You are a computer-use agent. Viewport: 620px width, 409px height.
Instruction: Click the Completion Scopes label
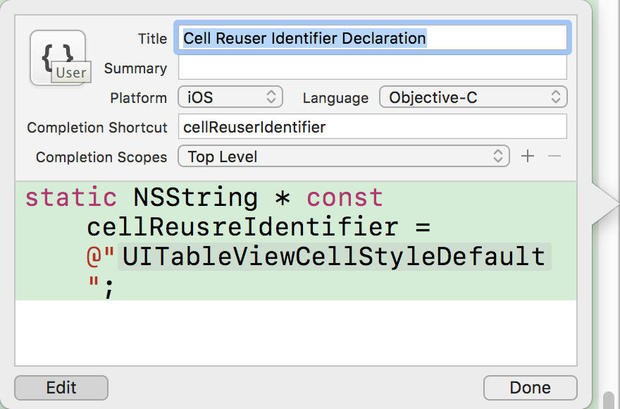tap(101, 157)
